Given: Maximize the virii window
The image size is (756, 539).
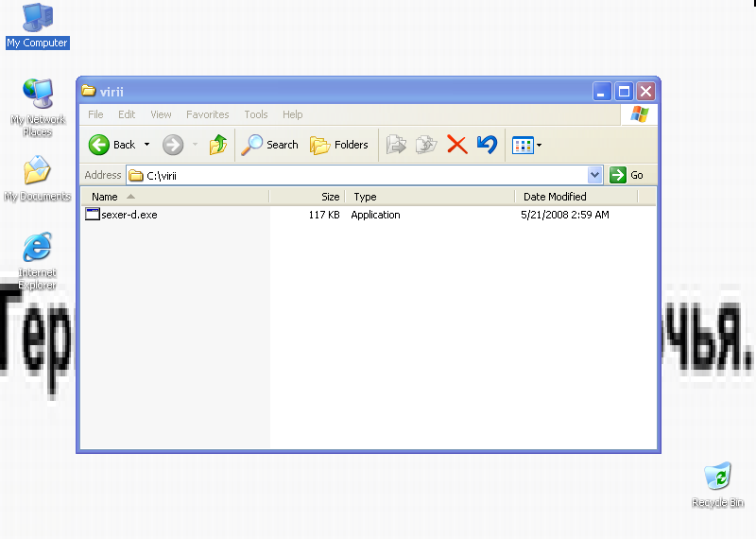Looking at the screenshot, I should coord(624,91).
